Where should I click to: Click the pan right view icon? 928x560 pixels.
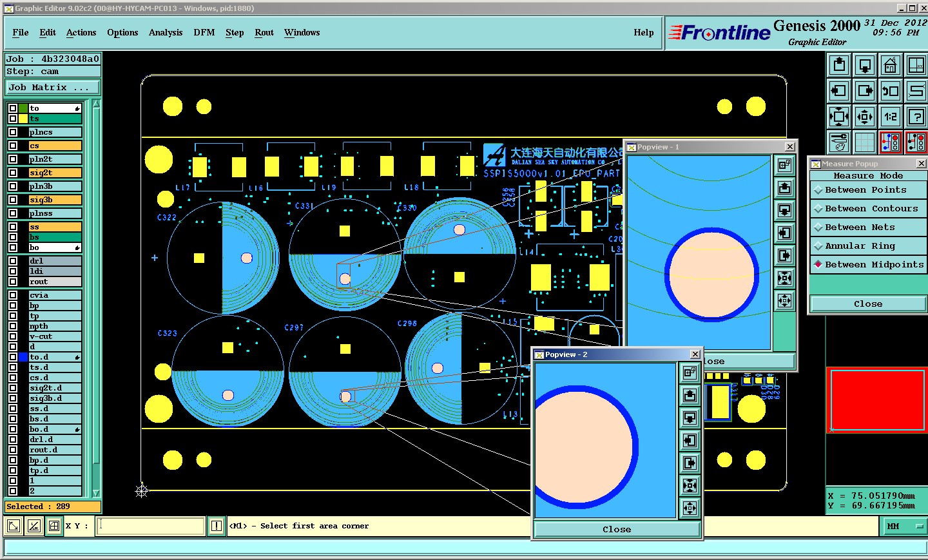[x=865, y=91]
